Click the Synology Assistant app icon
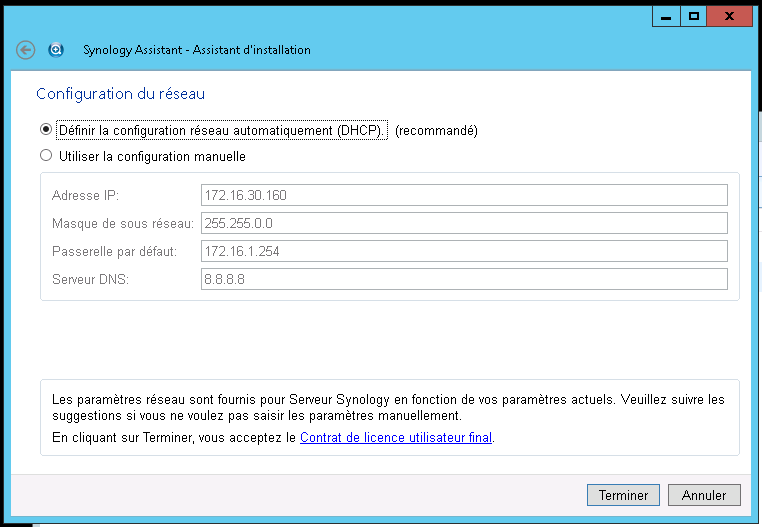The height and width of the screenshot is (527, 762). (56, 50)
